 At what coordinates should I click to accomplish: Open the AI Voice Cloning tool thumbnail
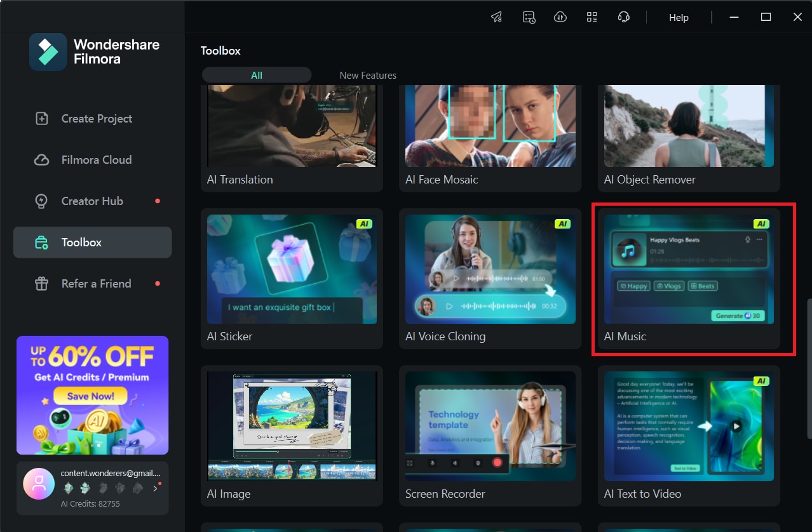(491, 269)
